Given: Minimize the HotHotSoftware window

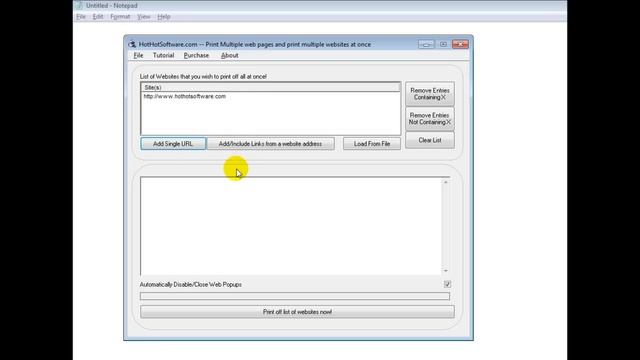Looking at the screenshot, I should tap(426, 44).
